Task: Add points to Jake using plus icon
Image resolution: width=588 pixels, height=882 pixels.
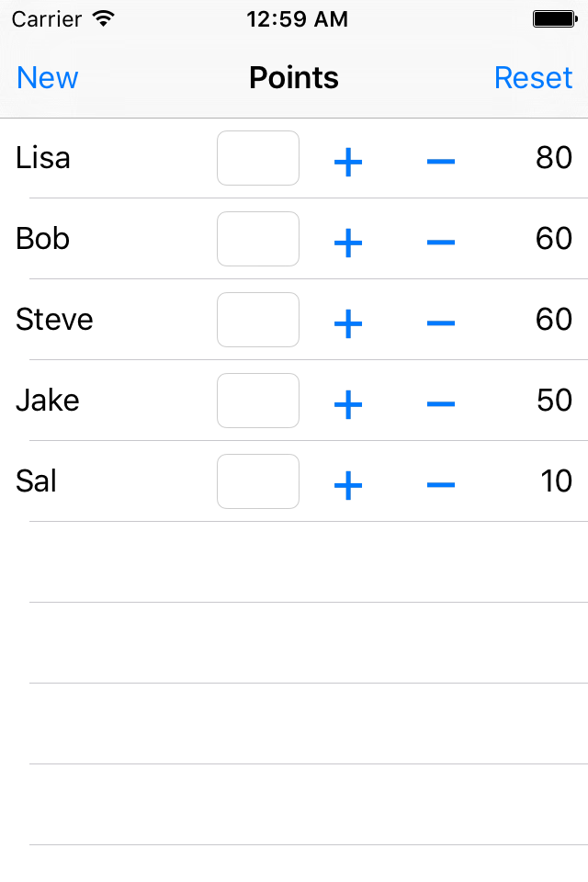Action: click(347, 405)
